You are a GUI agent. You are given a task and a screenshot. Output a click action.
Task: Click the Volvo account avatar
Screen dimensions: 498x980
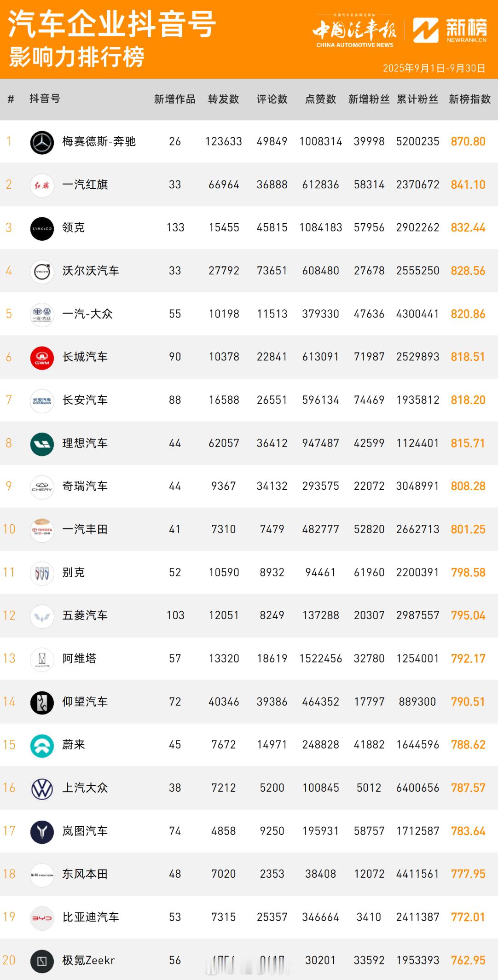click(x=42, y=271)
